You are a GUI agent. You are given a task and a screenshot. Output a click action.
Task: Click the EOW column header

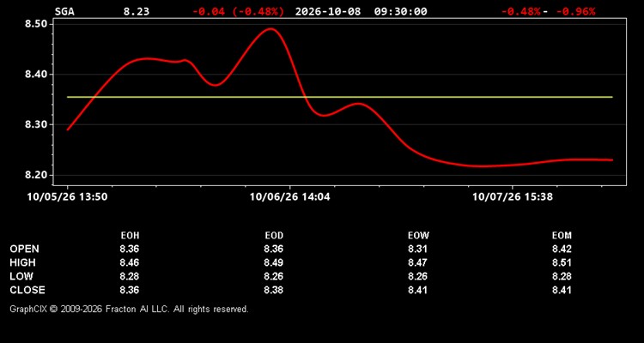[x=418, y=236]
